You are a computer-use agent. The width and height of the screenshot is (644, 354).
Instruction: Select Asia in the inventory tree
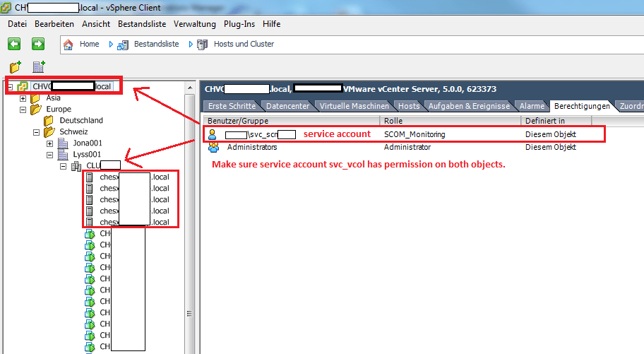click(x=54, y=98)
